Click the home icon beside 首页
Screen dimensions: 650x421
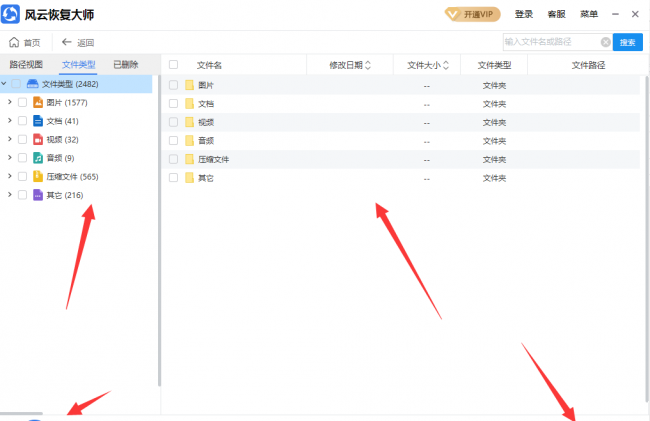point(14,42)
